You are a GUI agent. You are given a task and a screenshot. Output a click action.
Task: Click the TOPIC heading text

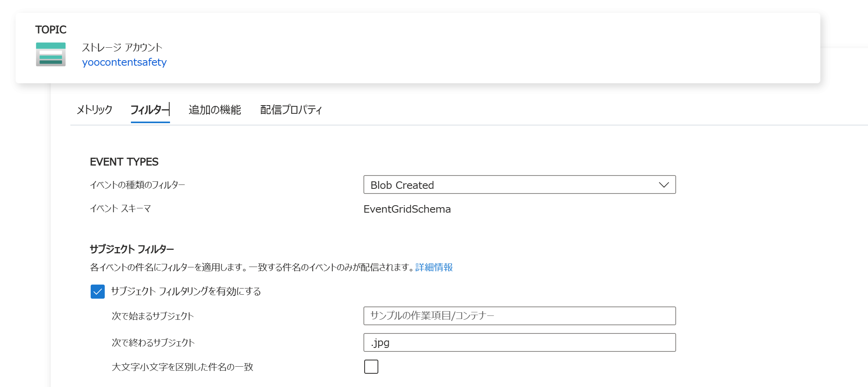coord(51,30)
